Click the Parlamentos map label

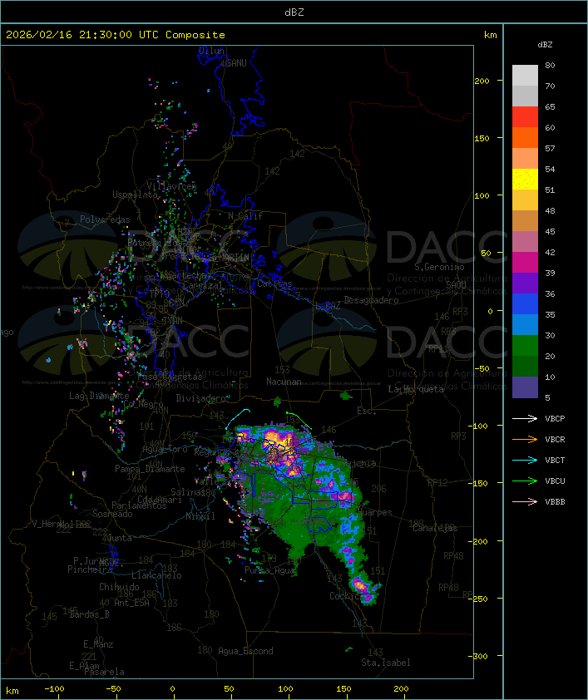click(x=139, y=505)
